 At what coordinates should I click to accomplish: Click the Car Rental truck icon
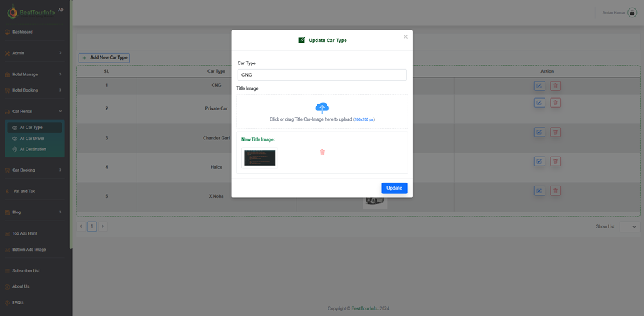click(7, 112)
